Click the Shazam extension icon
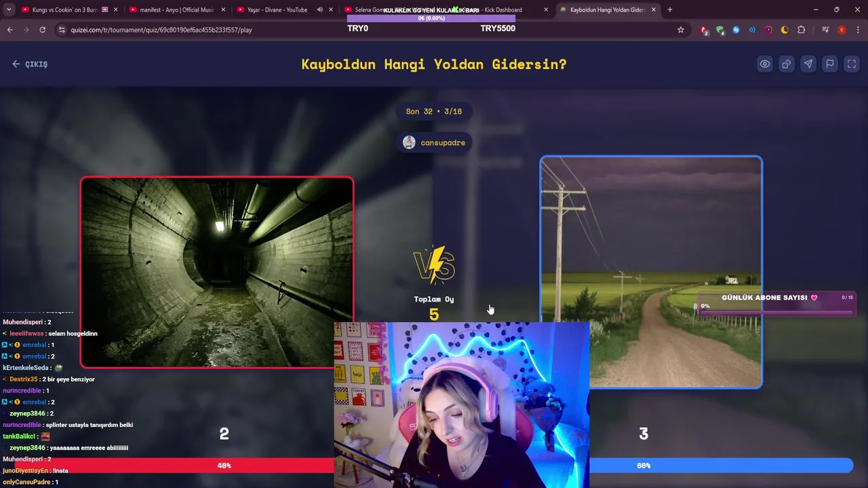 (736, 30)
